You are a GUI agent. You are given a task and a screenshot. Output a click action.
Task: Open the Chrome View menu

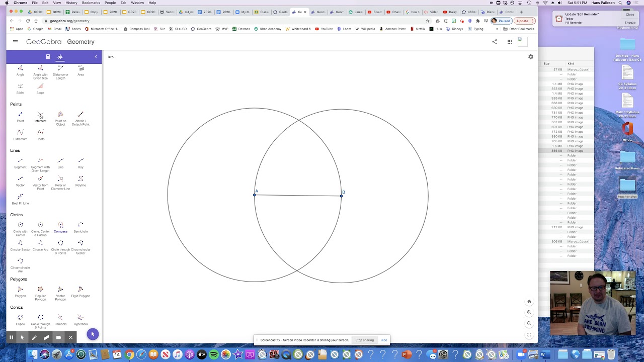[57, 3]
